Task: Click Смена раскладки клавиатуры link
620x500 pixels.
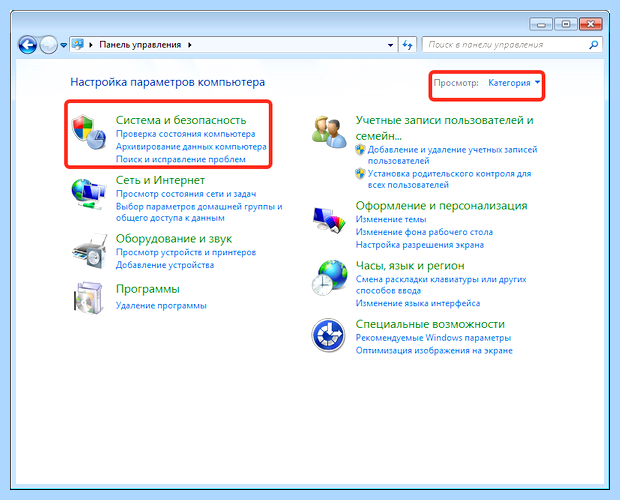Action: pos(441,285)
